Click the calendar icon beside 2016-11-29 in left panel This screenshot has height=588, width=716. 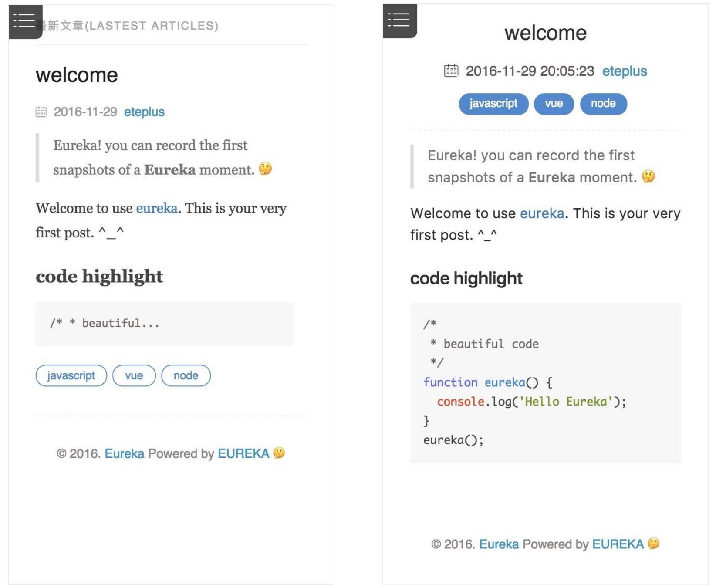41,112
